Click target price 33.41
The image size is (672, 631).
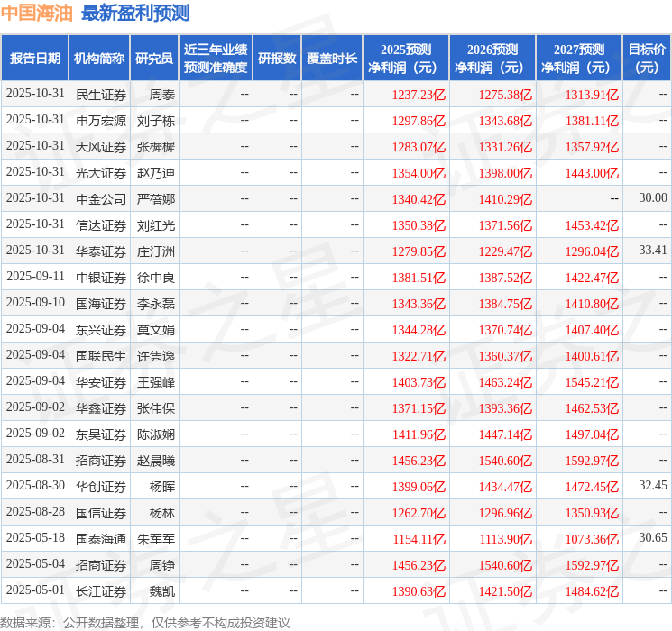point(653,250)
